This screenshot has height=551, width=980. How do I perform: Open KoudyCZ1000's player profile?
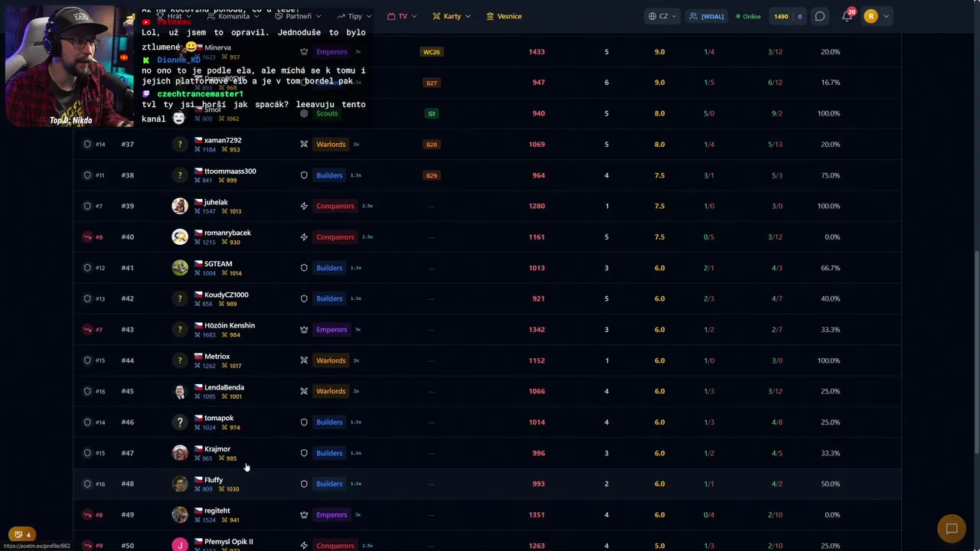[227, 295]
